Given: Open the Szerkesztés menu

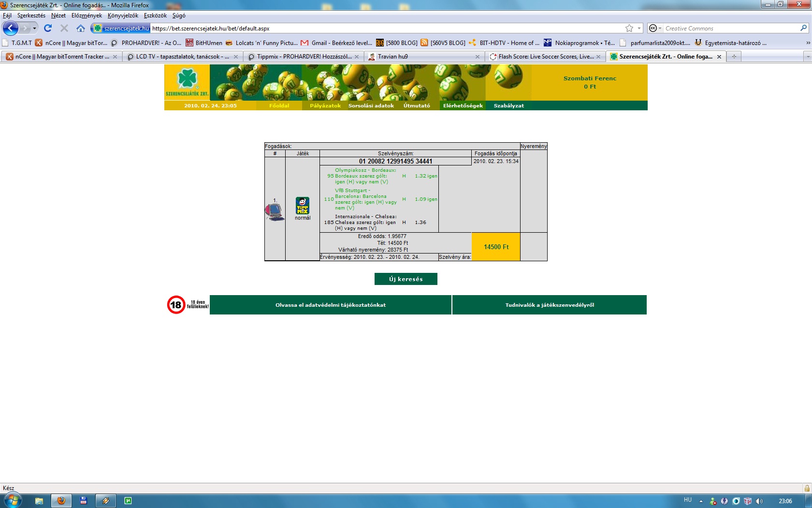Looking at the screenshot, I should pyautogui.click(x=31, y=15).
